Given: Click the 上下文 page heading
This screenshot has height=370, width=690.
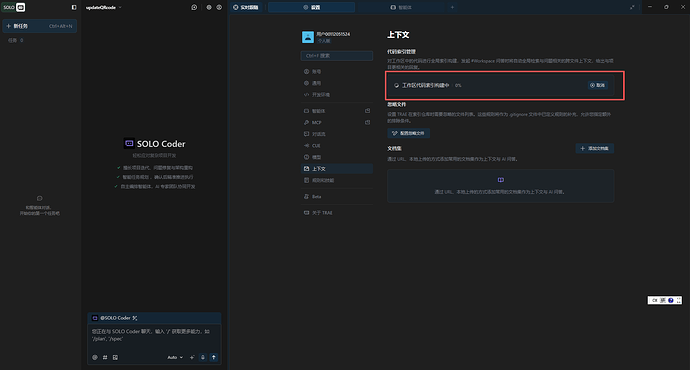Looking at the screenshot, I should (398, 35).
